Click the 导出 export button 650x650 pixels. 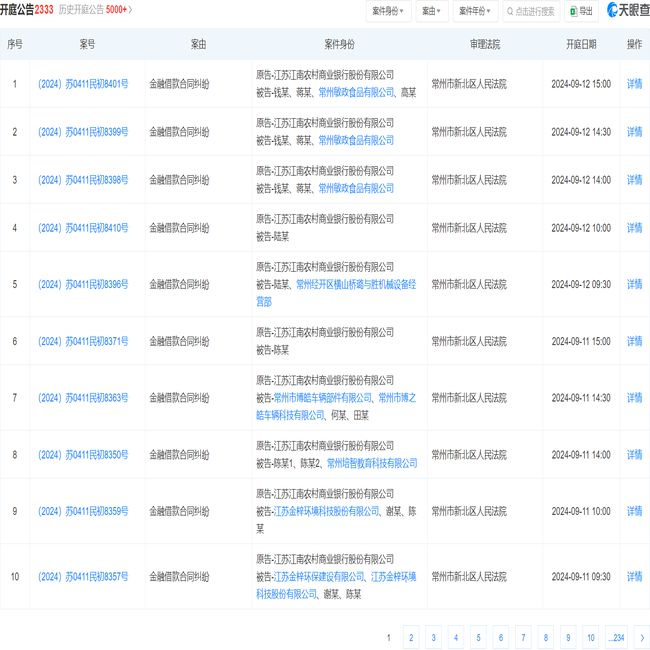[581, 11]
